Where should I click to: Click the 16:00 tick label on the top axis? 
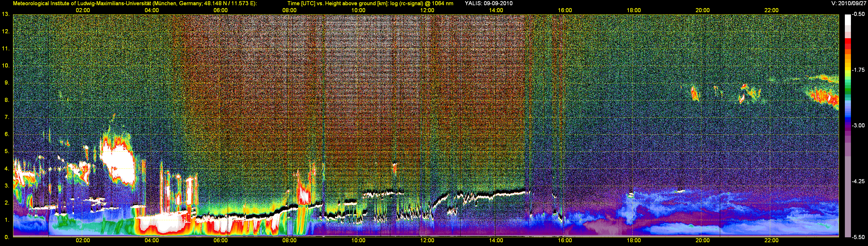[565, 10]
